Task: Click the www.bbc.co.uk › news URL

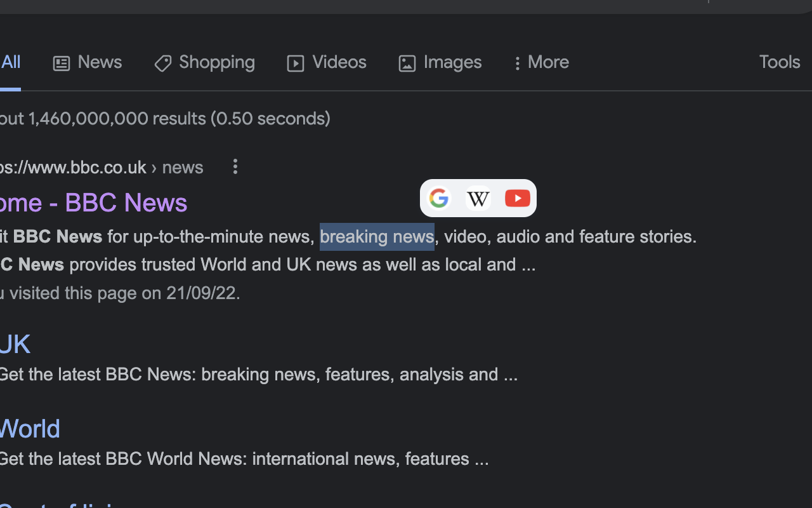Action: click(x=101, y=168)
